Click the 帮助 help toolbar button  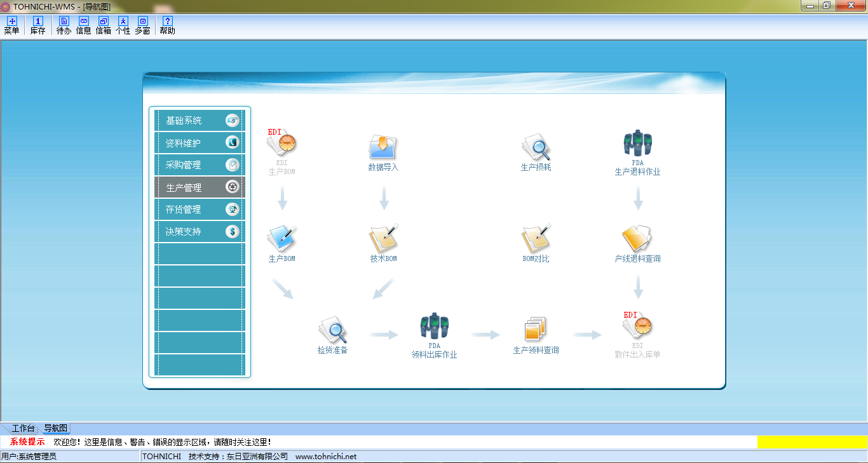pos(167,25)
